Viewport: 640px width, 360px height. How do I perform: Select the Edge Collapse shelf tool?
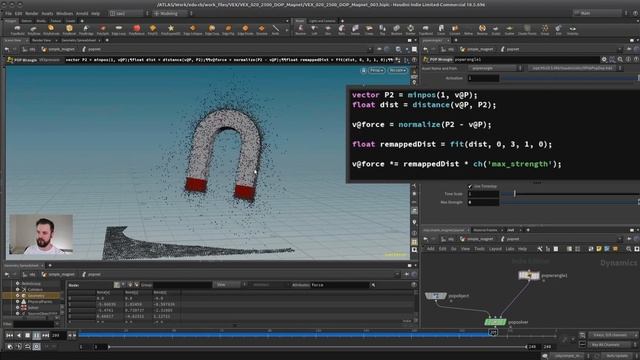point(192,29)
